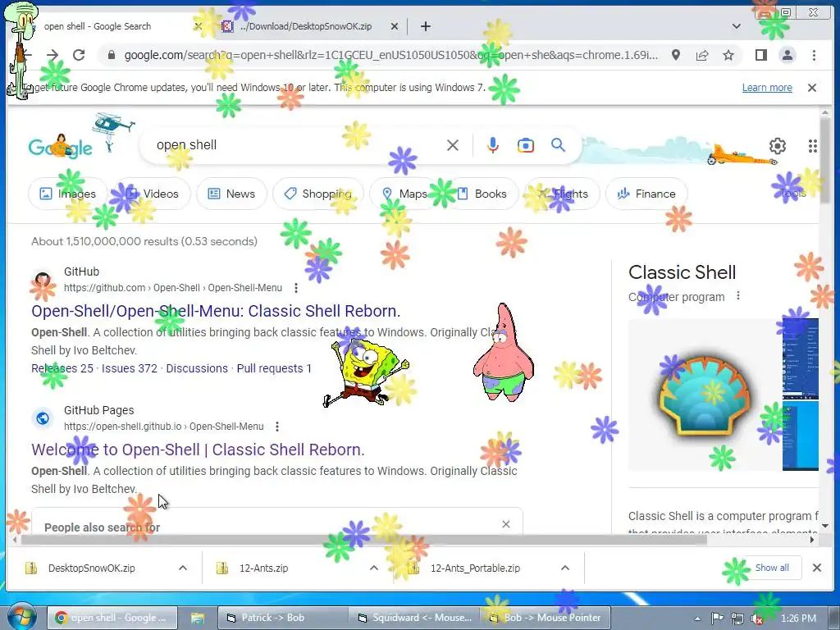This screenshot has width=840, height=630.
Task: Expand 12-Ants_Portable.zip download options
Action: 565,568
